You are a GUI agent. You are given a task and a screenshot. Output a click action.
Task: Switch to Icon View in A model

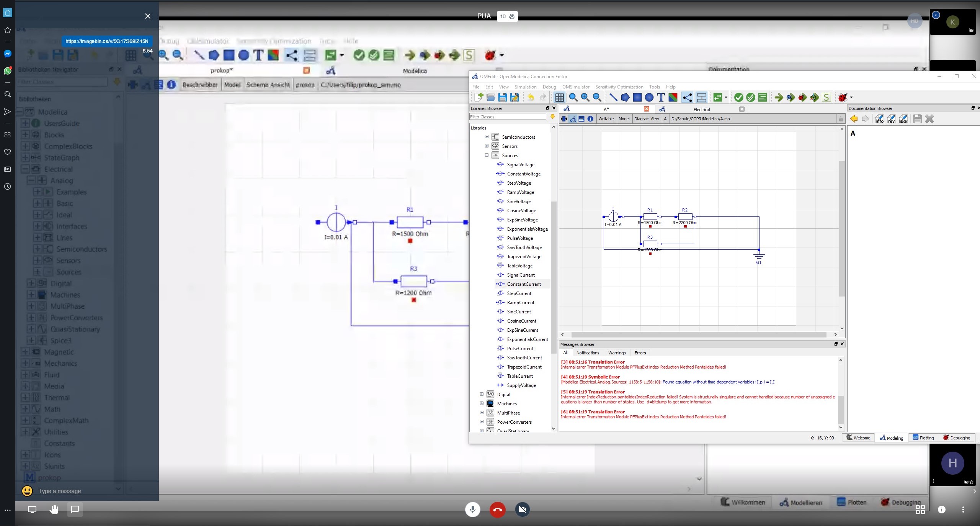click(x=564, y=119)
